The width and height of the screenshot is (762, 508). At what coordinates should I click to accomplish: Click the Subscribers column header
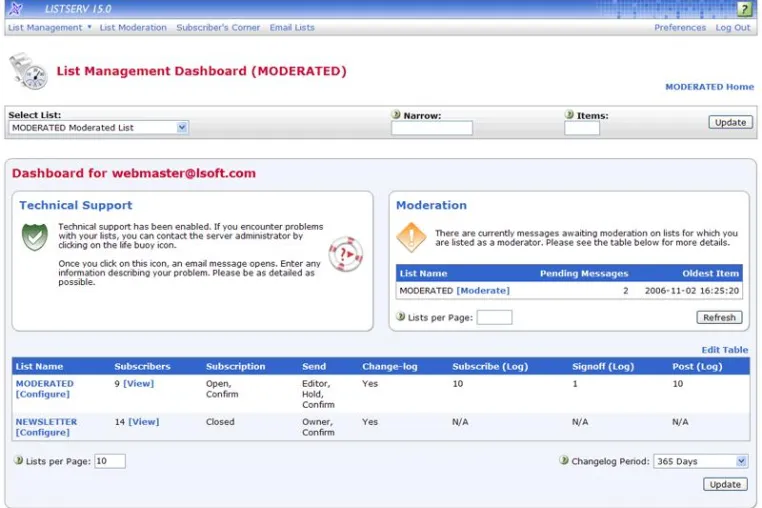click(142, 367)
